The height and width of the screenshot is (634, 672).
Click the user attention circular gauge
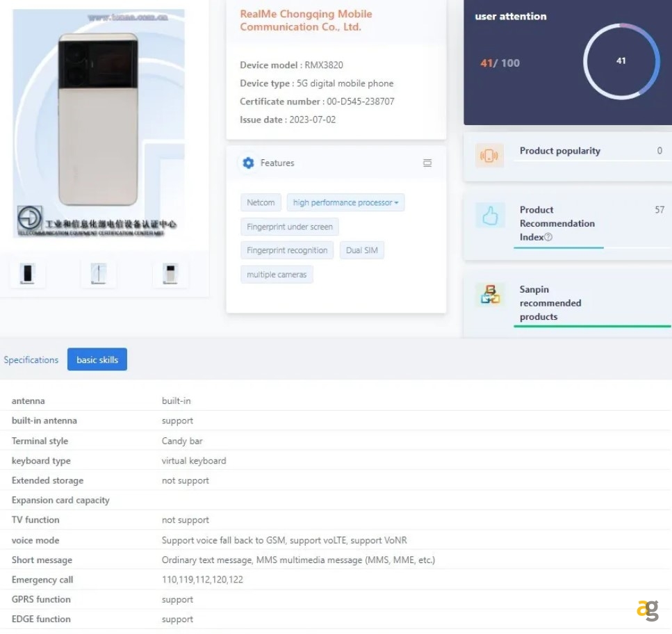point(621,61)
